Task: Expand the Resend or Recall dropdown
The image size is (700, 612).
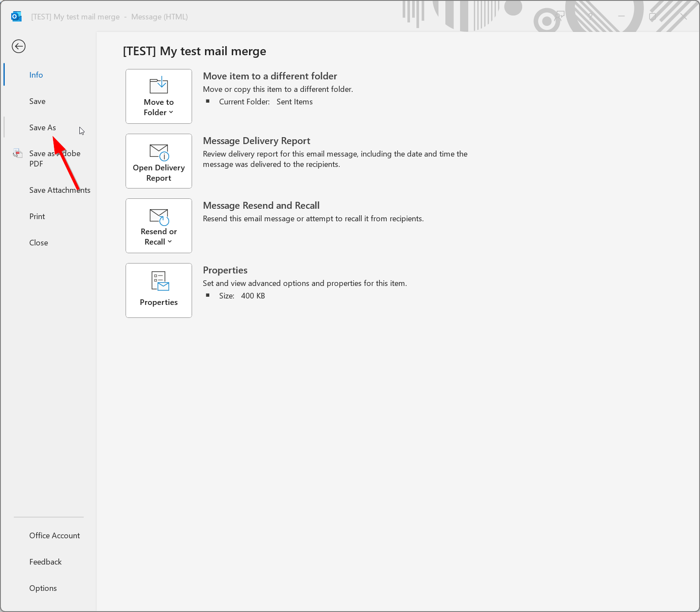Action: click(x=158, y=226)
